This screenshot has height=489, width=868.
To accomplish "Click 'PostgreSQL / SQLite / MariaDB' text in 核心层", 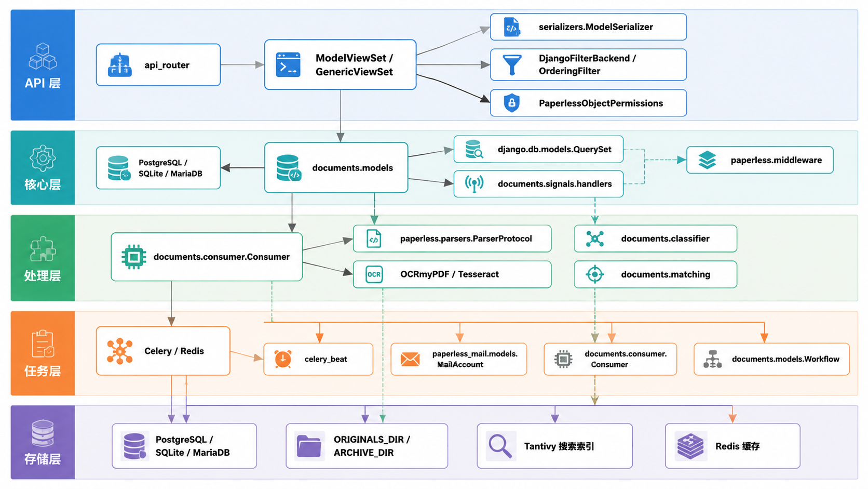I will point(170,168).
